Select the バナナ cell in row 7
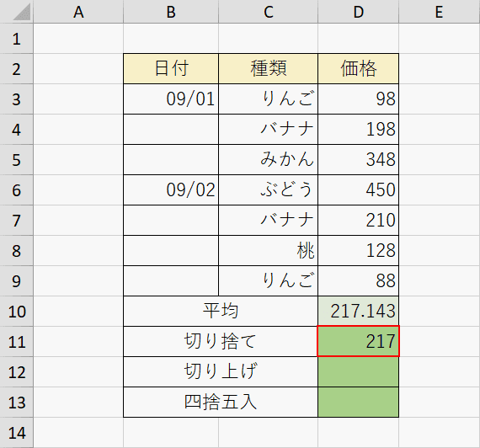 point(268,221)
